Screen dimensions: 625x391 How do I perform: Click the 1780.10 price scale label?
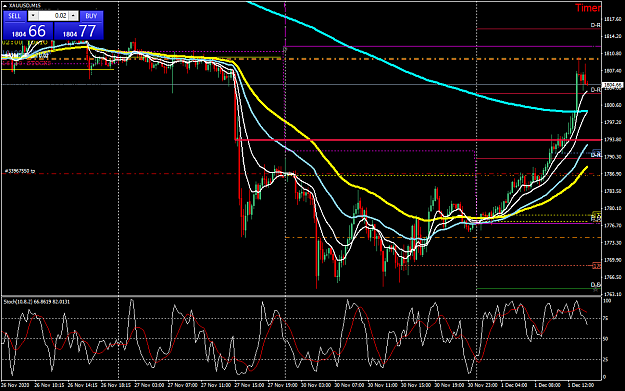[613, 208]
